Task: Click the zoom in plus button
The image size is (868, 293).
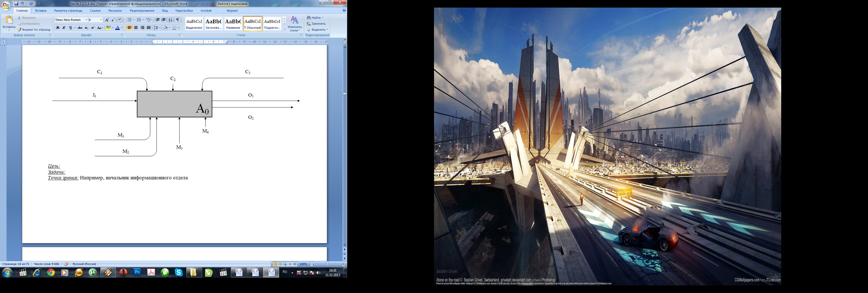Action: [343, 264]
